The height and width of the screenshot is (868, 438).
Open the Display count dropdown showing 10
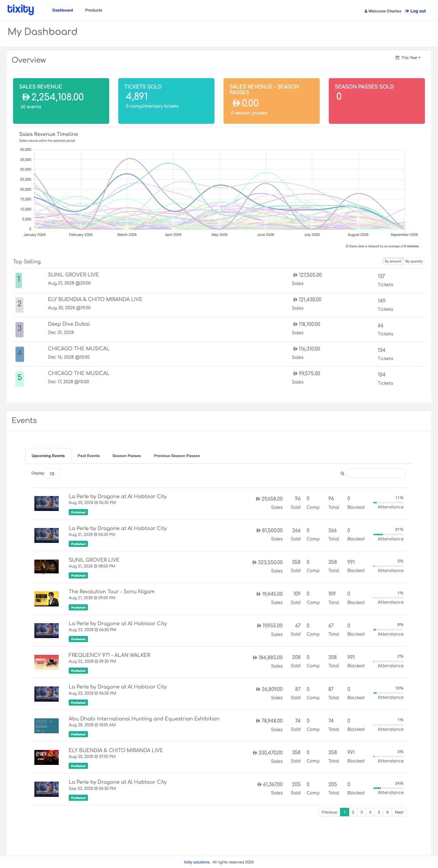(x=53, y=474)
